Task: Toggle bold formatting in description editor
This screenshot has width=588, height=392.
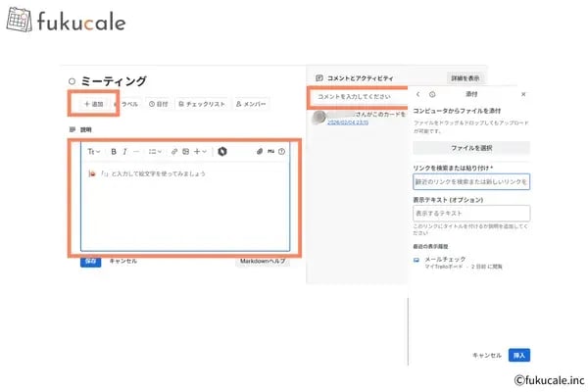Action: click(114, 152)
